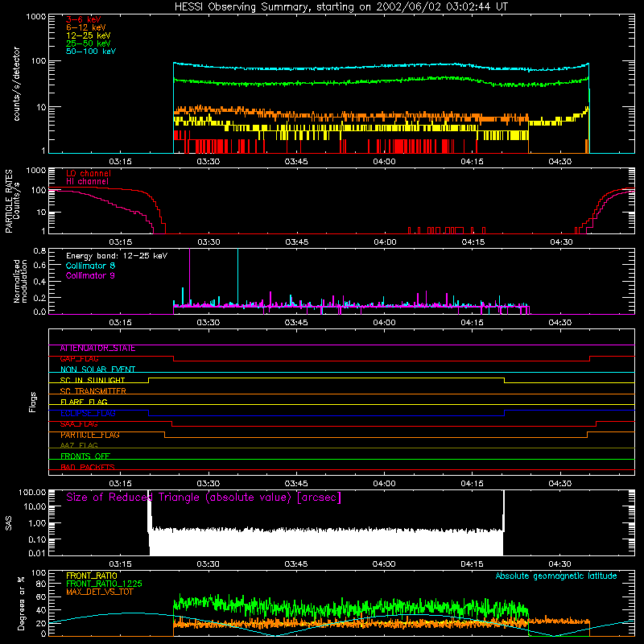Click the HESSI Observing Summary title text
Viewport: 644px width, 644px height.
coord(341,7)
